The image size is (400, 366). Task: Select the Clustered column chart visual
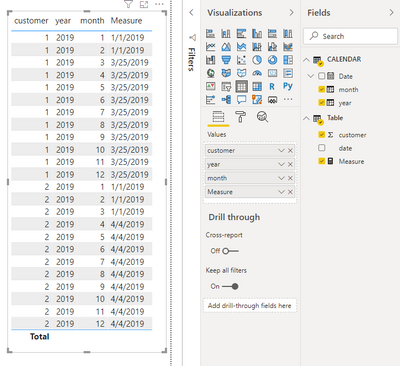[x=257, y=33]
